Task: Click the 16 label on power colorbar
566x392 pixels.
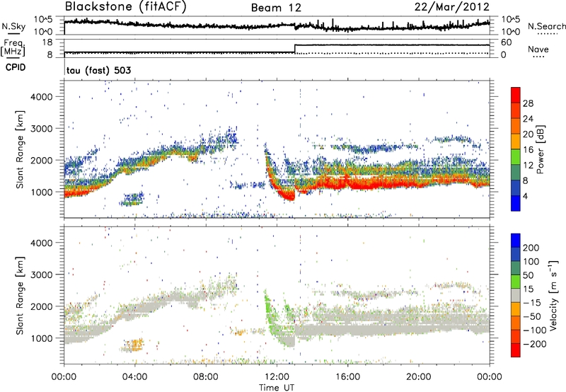Action: 528,150
